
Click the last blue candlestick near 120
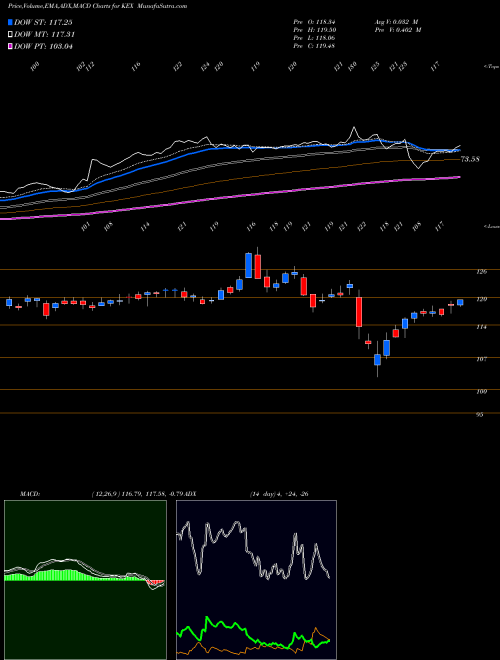[x=460, y=302]
